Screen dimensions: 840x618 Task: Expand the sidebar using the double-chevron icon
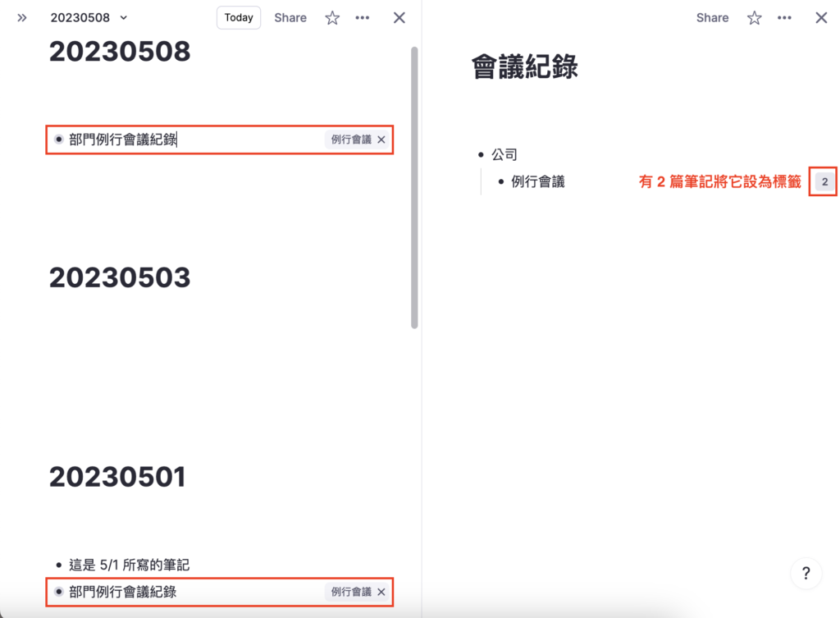tap(21, 17)
